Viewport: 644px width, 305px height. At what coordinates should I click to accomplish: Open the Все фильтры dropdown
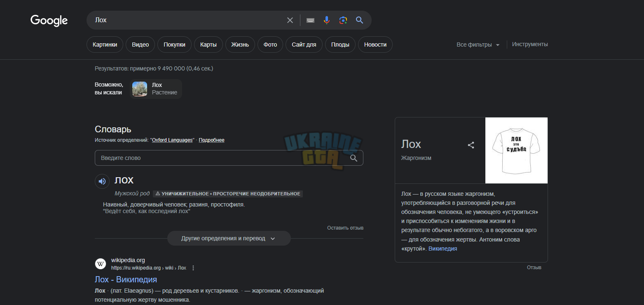[x=478, y=45]
